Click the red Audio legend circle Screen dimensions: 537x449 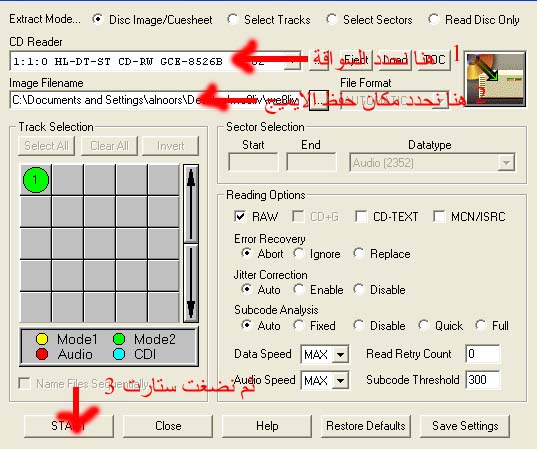tap(42, 354)
